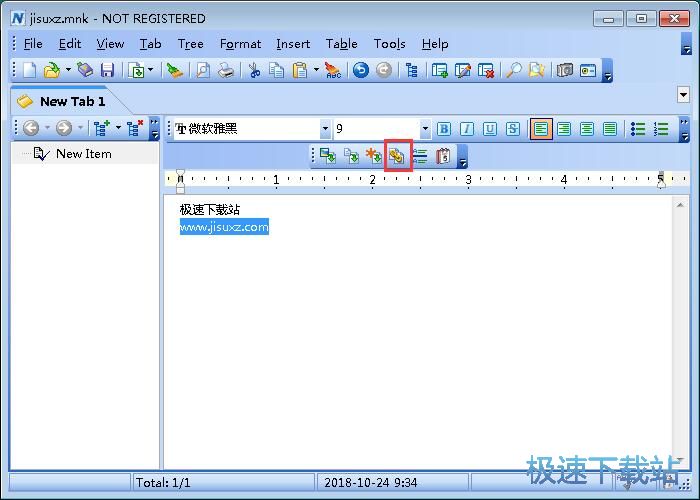700x500 pixels.
Task: Click the printer icon
Action: coord(226,70)
